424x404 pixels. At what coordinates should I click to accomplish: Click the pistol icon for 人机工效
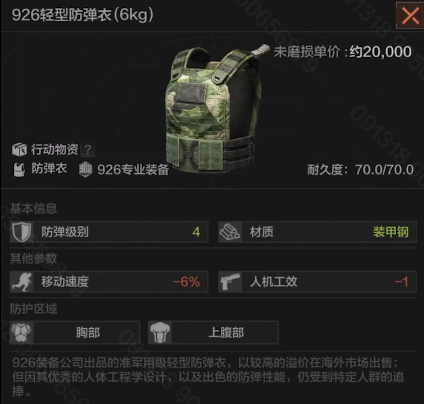tap(230, 282)
